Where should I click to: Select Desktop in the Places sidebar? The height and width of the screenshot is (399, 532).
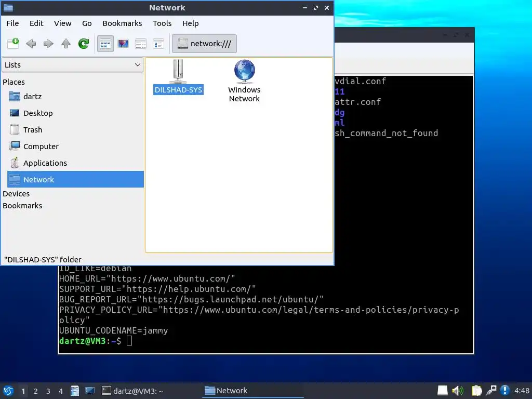pyautogui.click(x=75, y=113)
